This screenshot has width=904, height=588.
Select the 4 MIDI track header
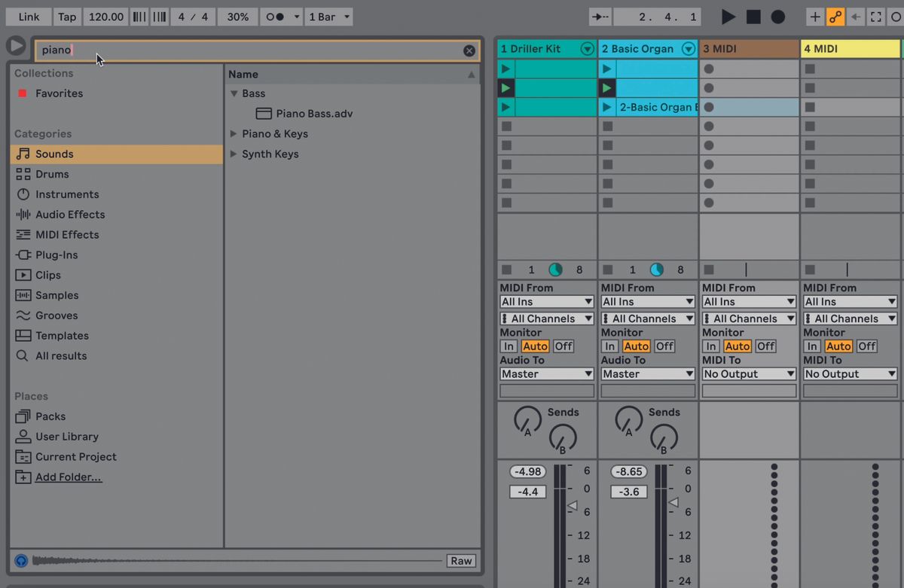[x=852, y=49]
